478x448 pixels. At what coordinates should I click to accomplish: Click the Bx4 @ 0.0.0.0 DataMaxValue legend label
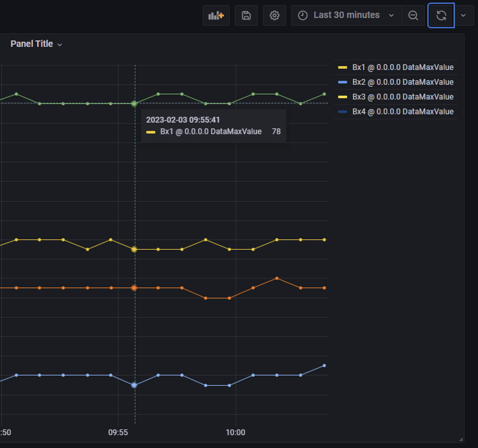(403, 112)
